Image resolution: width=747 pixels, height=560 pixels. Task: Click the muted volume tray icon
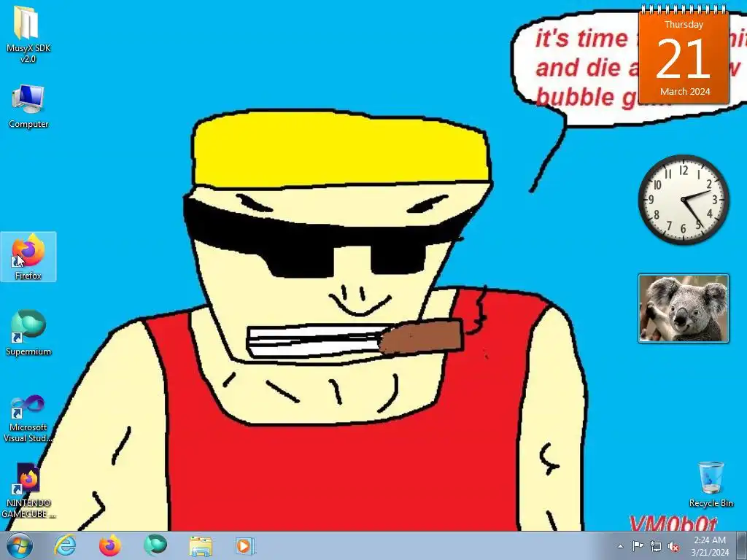pyautogui.click(x=673, y=546)
